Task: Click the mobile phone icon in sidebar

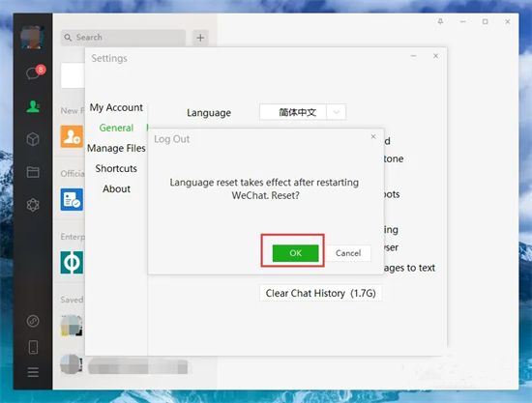Action: (x=33, y=347)
